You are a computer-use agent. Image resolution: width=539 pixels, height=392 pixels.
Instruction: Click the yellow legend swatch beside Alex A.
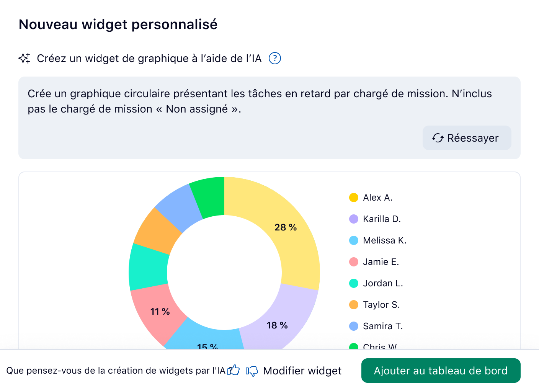353,198
